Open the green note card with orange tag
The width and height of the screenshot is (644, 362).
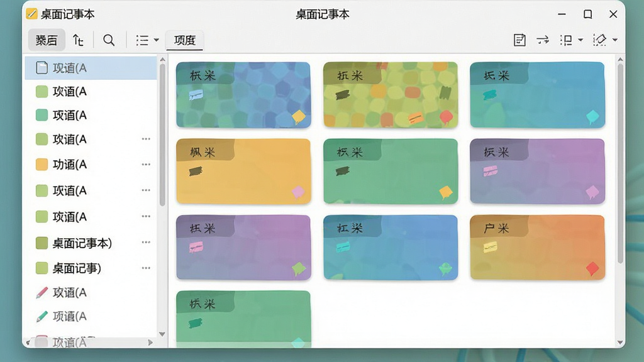coord(390,171)
